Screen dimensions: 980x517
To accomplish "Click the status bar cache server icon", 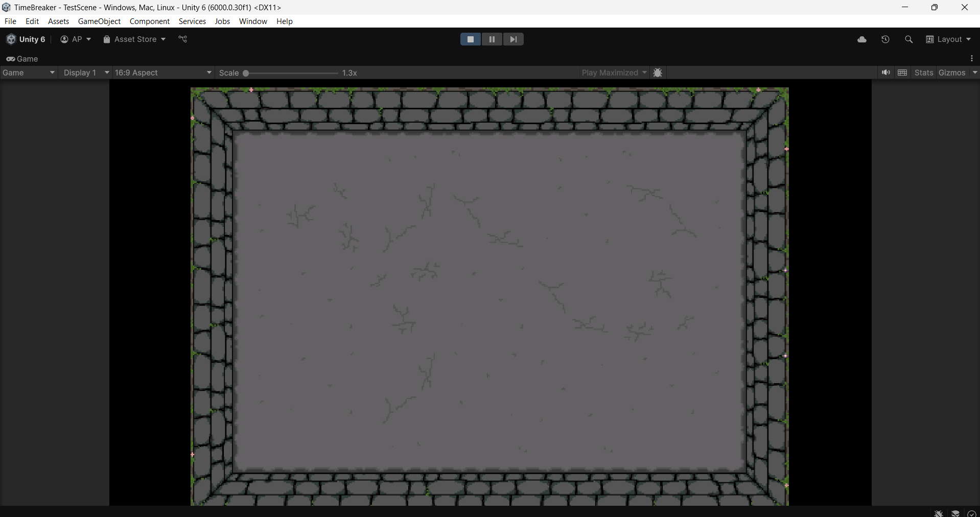I will click(955, 513).
